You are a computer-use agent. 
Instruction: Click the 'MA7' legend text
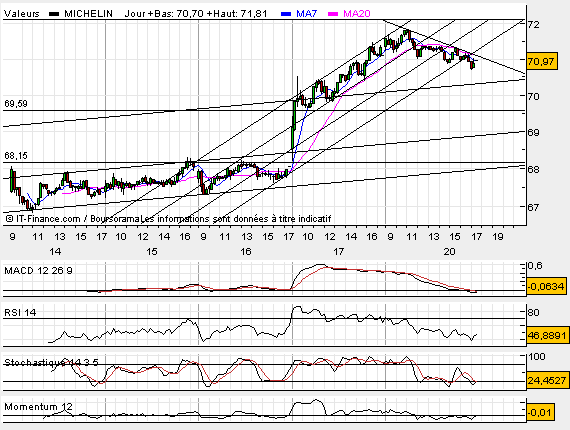click(x=306, y=14)
